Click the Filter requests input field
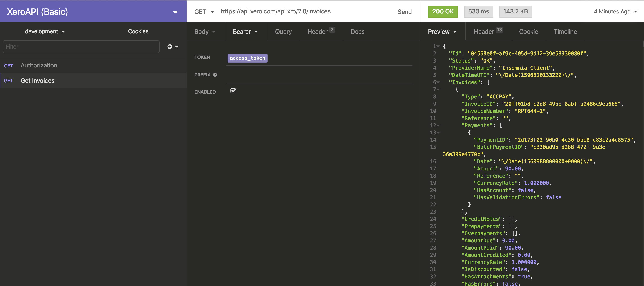The image size is (644, 286). (81, 47)
